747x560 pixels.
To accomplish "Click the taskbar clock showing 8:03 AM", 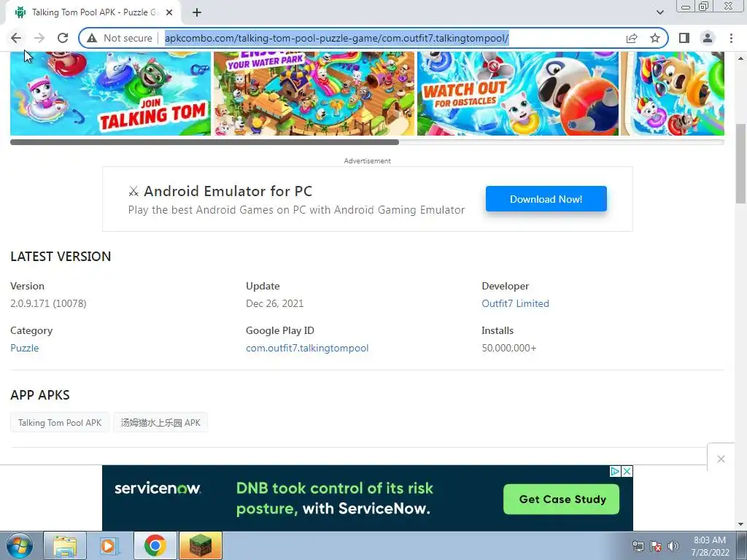I will pyautogui.click(x=710, y=546).
